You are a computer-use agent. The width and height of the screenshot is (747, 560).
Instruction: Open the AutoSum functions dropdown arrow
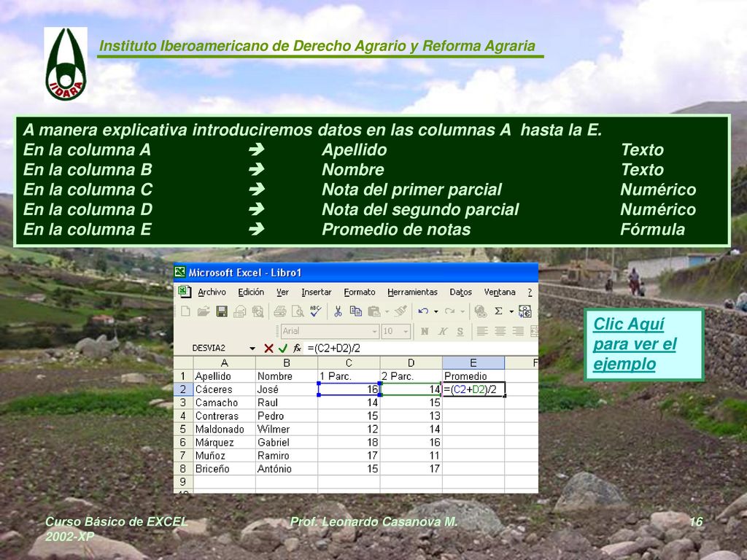511,312
